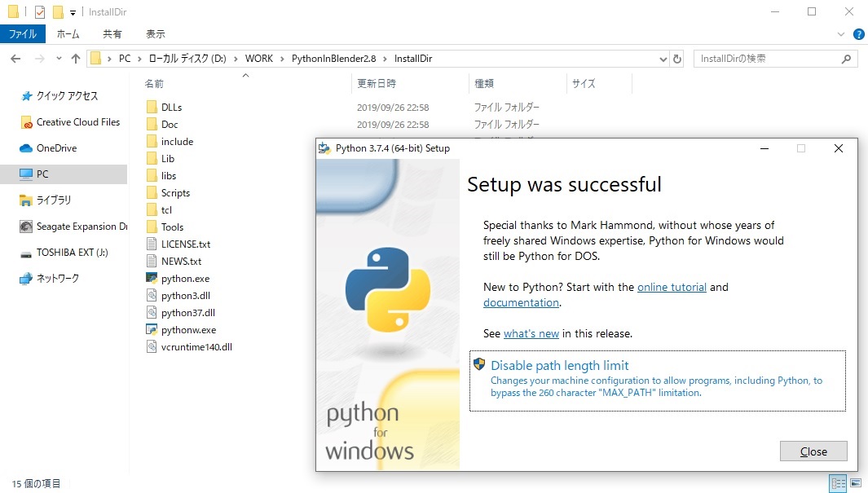The height and width of the screenshot is (493, 868).
Task: Open quick access toolbar customize dropdown
Action: (73, 12)
